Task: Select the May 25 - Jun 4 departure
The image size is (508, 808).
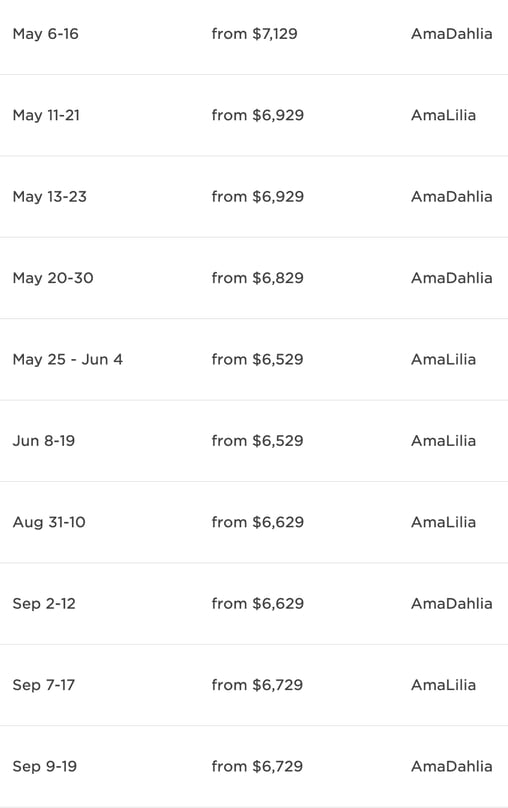Action: click(67, 359)
